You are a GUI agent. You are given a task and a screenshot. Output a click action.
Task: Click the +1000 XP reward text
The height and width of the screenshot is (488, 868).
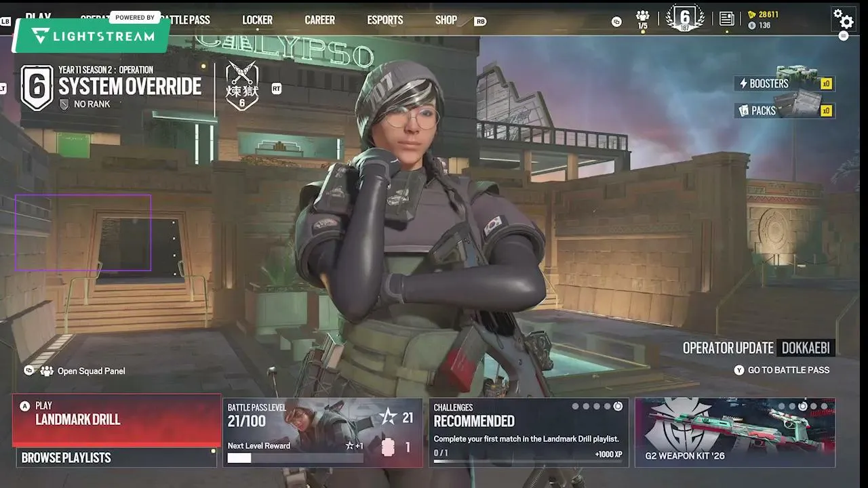click(608, 454)
